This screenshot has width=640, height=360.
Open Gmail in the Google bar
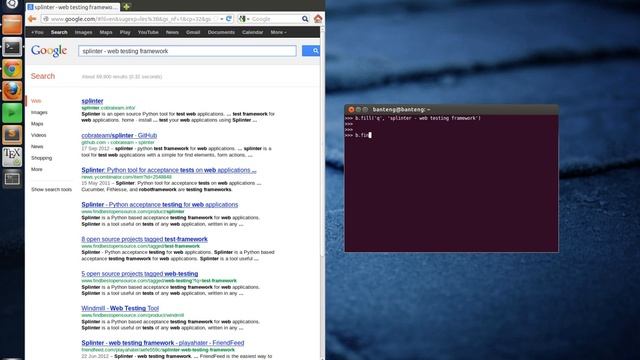(193, 32)
